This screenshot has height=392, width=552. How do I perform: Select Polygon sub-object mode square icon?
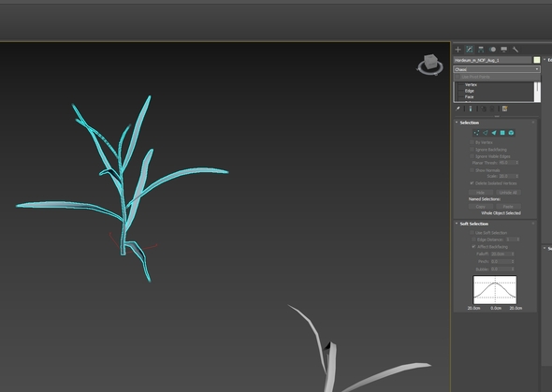tap(502, 133)
